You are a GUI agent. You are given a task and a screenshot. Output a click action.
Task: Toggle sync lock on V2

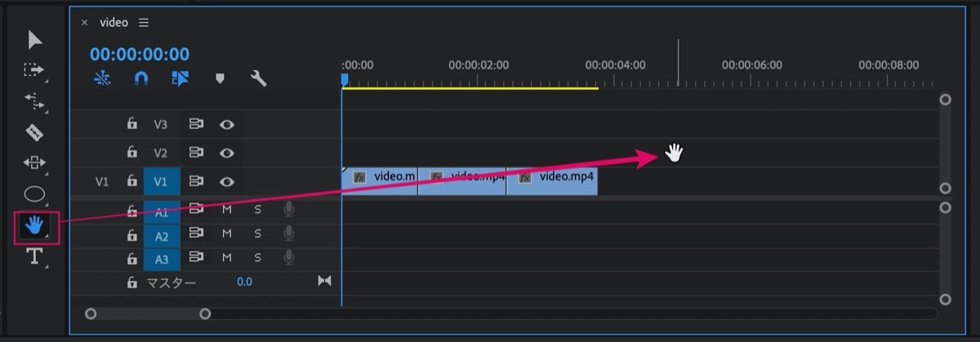click(196, 153)
